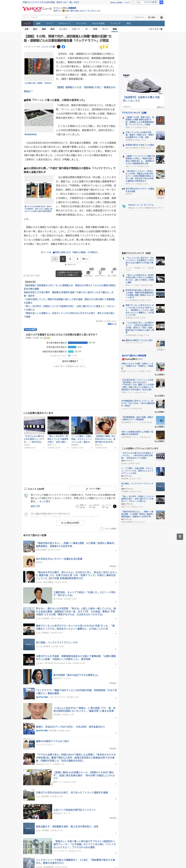This screenshot has height=868, width=186.
Task: Click the あなたの意見は？ button
Action: point(71,361)
